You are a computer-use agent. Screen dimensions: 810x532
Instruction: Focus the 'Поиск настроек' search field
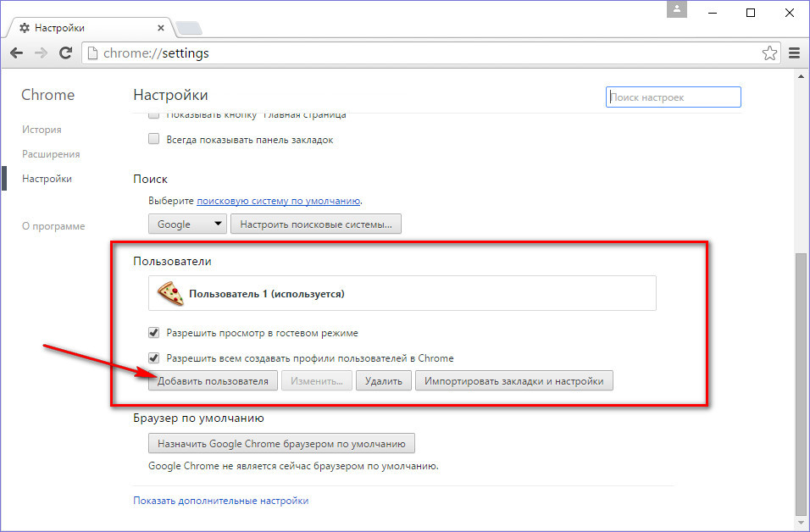pyautogui.click(x=674, y=97)
